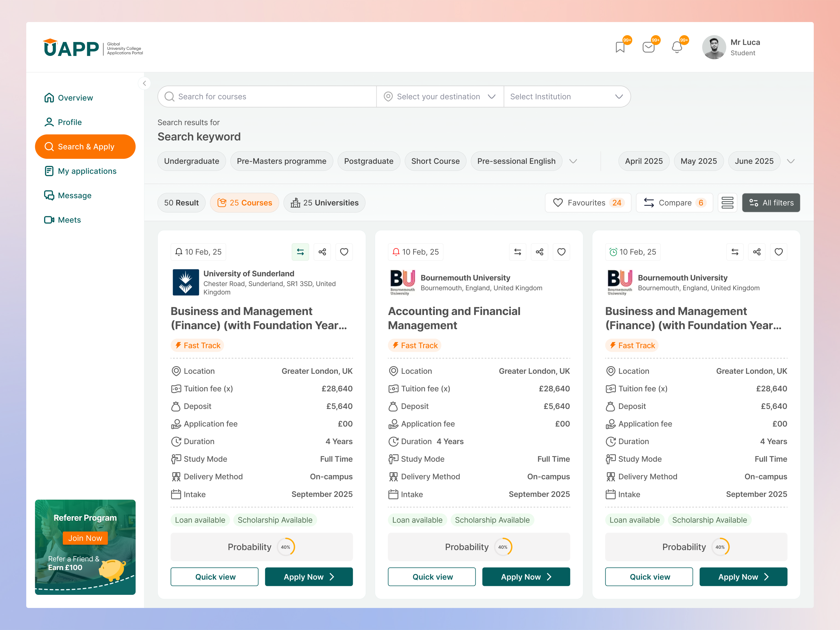Click 10 Feb, 25 bell on Sunderland card

[x=198, y=252]
